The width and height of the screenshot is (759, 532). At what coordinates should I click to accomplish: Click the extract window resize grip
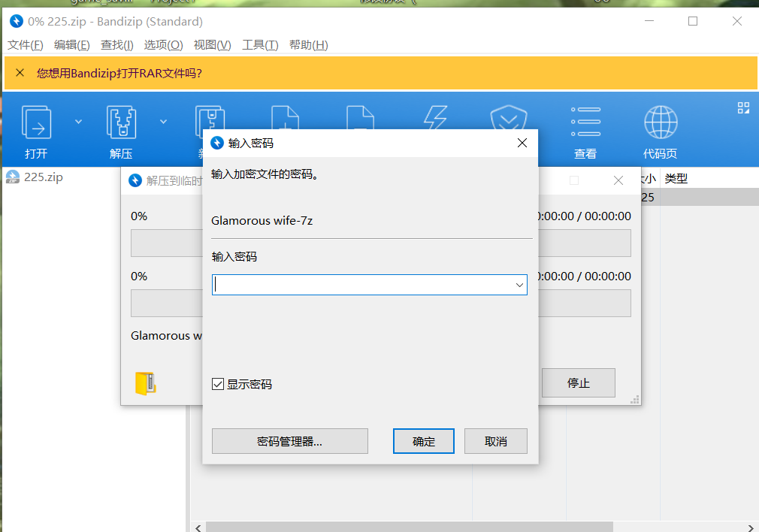tap(635, 399)
